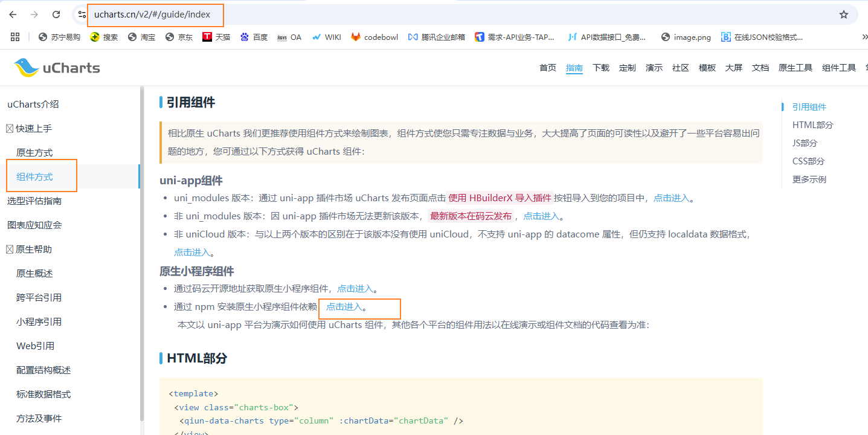The width and height of the screenshot is (868, 435).
Task: Switch to the 文档 navigation item
Action: click(760, 67)
